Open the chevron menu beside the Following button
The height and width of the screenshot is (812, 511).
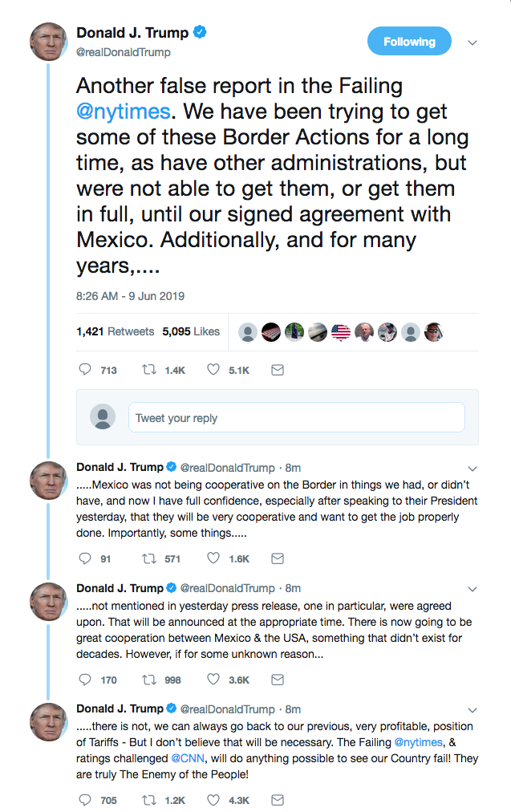click(x=472, y=42)
